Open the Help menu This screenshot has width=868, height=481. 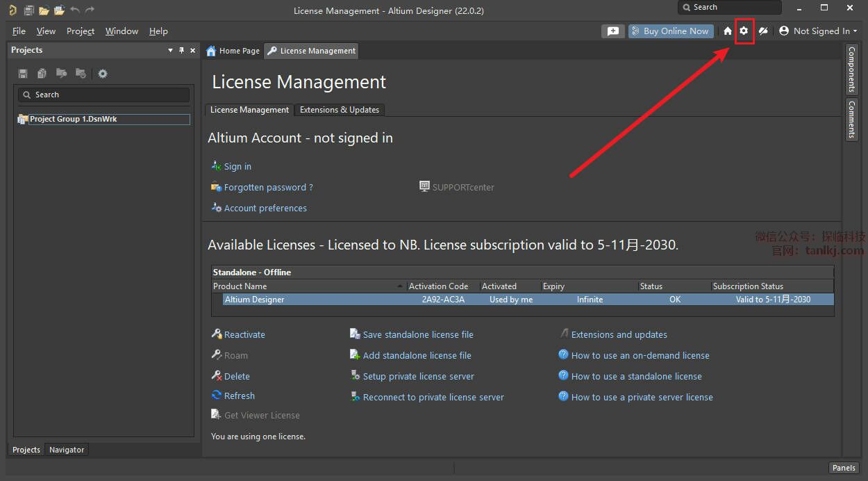point(158,31)
